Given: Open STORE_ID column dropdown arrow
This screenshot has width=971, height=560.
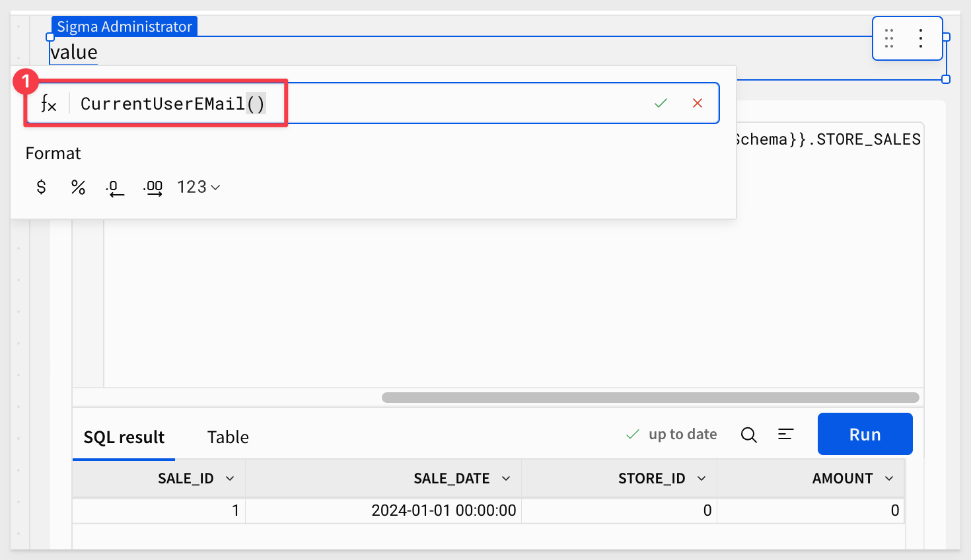Looking at the screenshot, I should pyautogui.click(x=701, y=479).
